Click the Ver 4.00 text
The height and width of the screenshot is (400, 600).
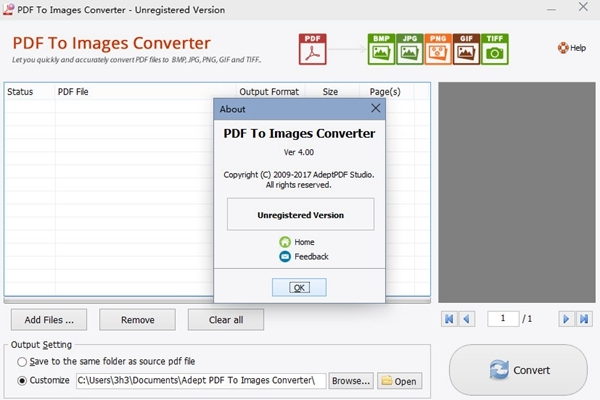[x=299, y=152]
